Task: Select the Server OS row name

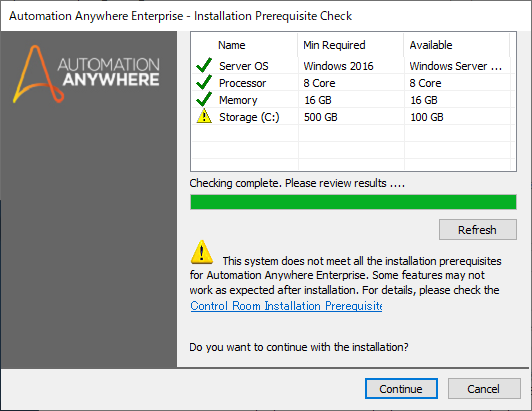Action: (244, 66)
